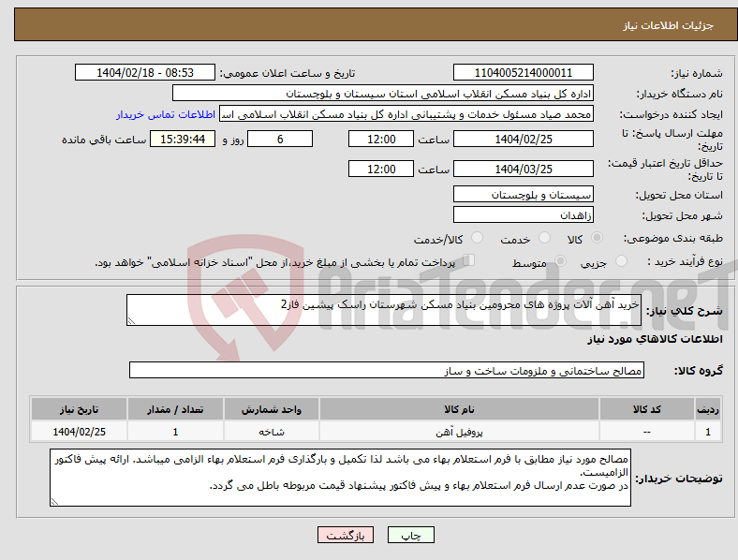Click the چاپ print button
The height and width of the screenshot is (560, 738).
click(x=411, y=535)
